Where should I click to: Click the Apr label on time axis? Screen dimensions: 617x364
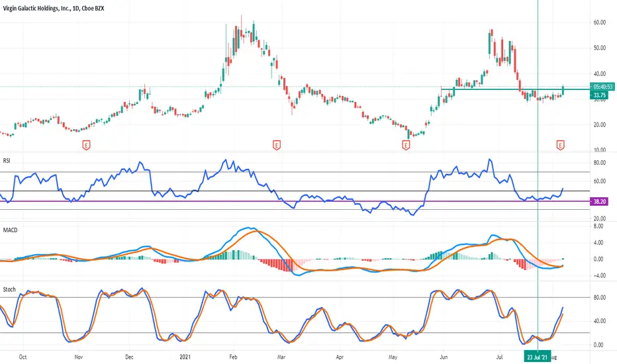point(340,357)
